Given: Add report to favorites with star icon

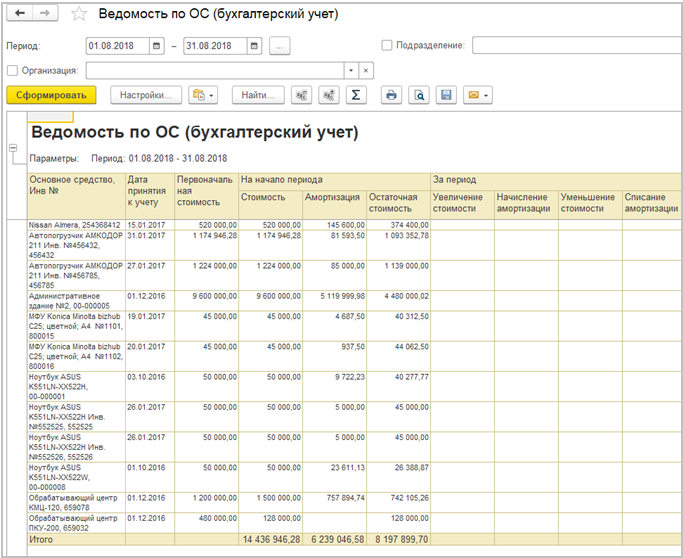Looking at the screenshot, I should 80,15.
